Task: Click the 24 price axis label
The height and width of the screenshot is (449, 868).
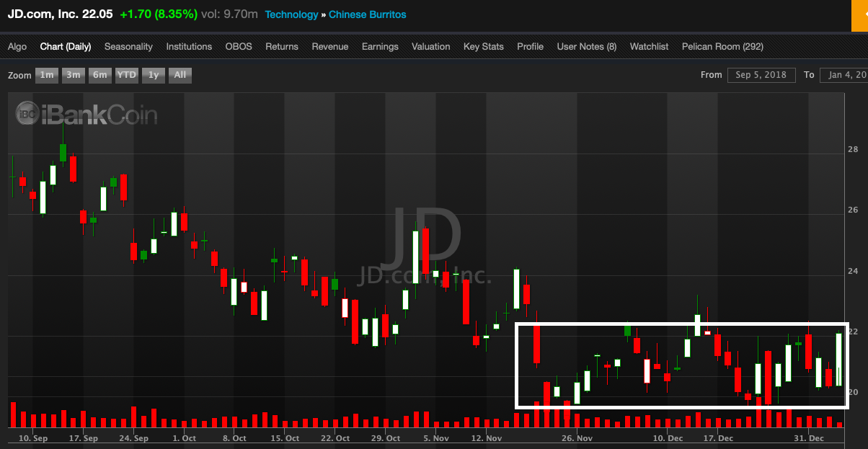Action: click(853, 271)
